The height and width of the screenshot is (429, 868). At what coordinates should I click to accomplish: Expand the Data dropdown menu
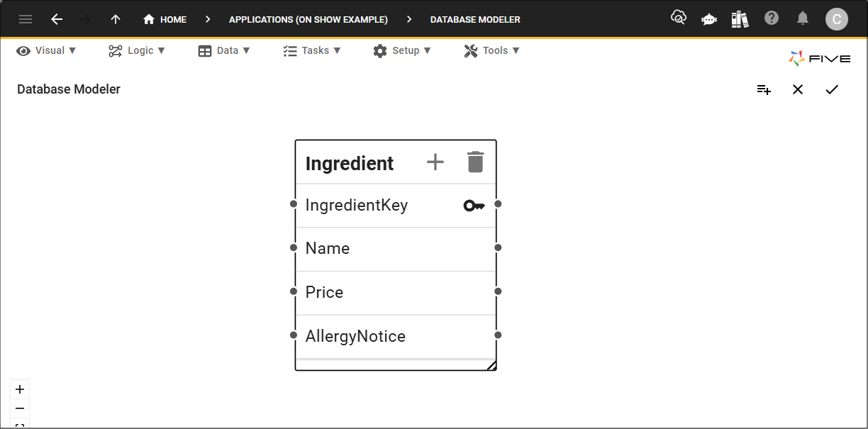click(x=224, y=50)
